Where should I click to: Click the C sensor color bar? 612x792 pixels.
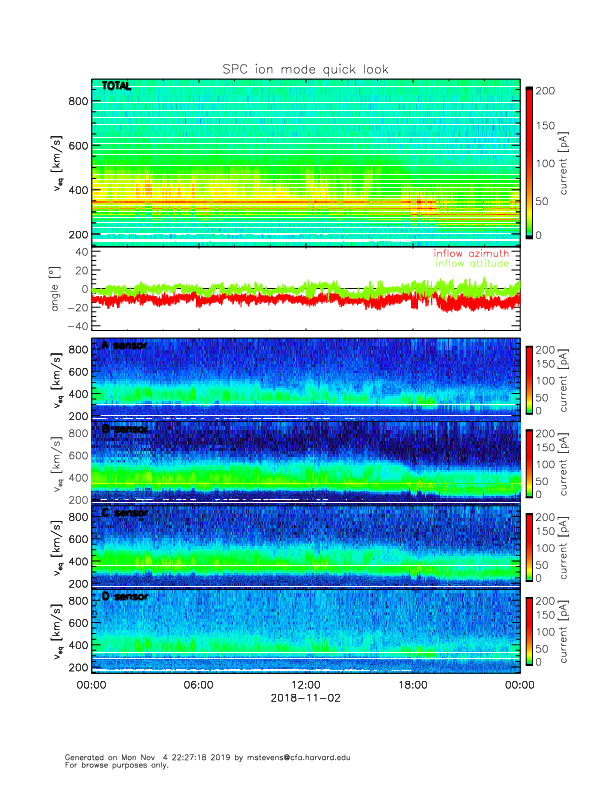[x=530, y=544]
